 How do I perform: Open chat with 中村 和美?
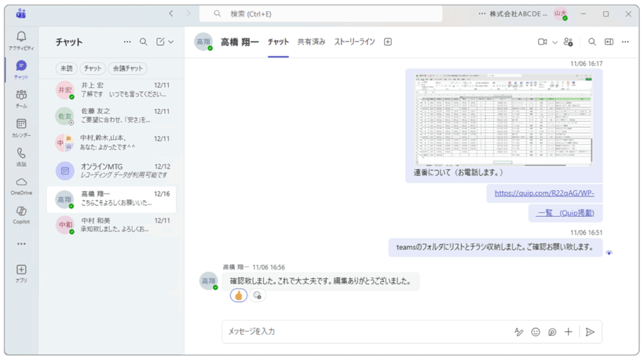tap(111, 225)
